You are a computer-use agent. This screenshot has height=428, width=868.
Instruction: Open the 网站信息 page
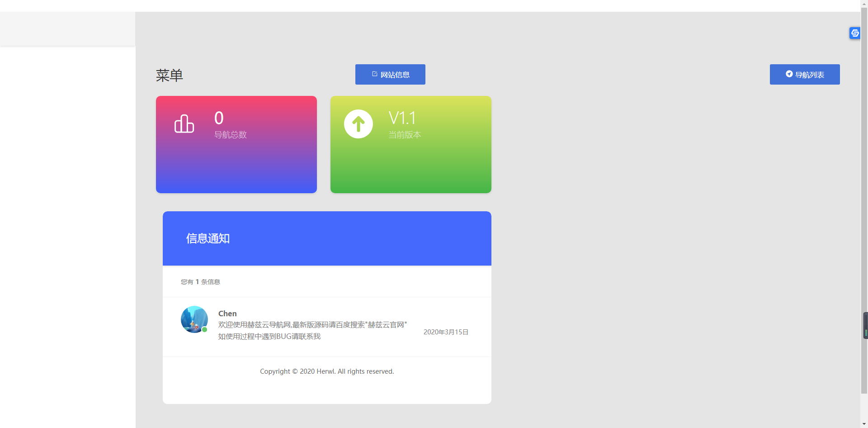[x=390, y=75]
